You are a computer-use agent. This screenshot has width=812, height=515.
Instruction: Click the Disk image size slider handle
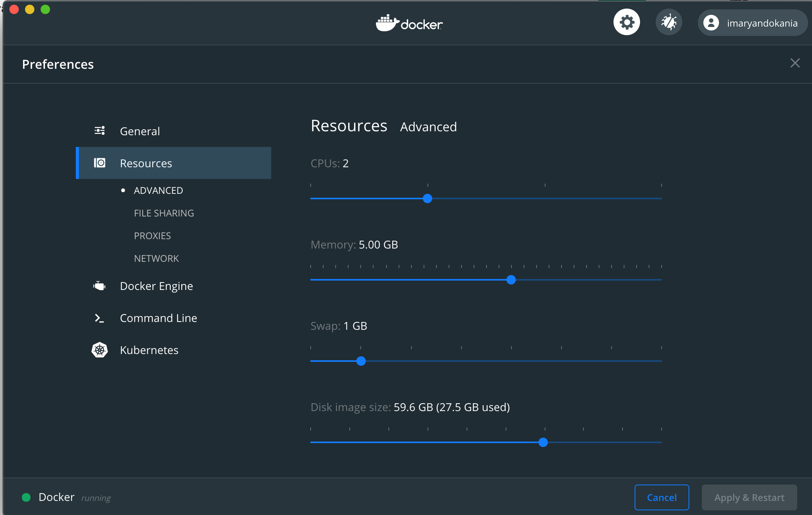543,442
